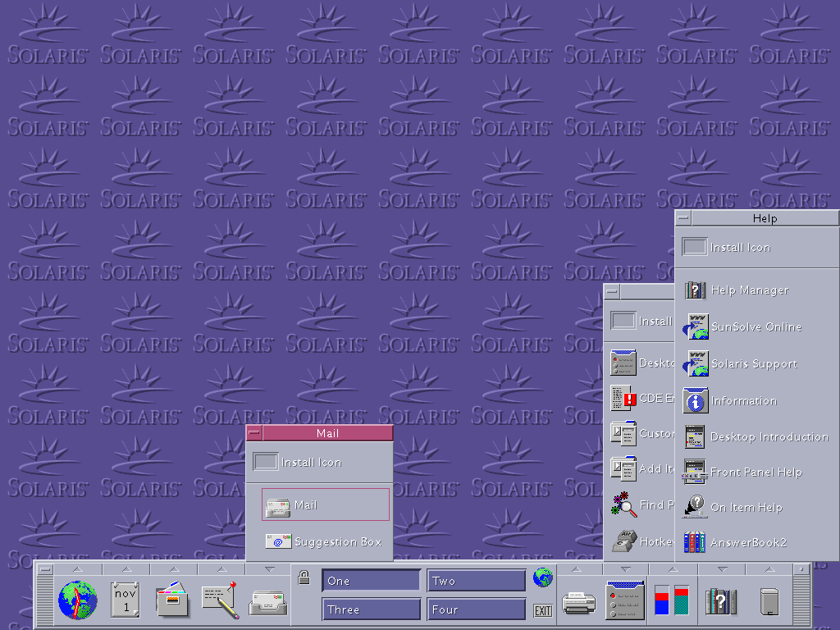This screenshot has width=840, height=630.
Task: Open the printer icon on the front panel
Action: pos(578,603)
